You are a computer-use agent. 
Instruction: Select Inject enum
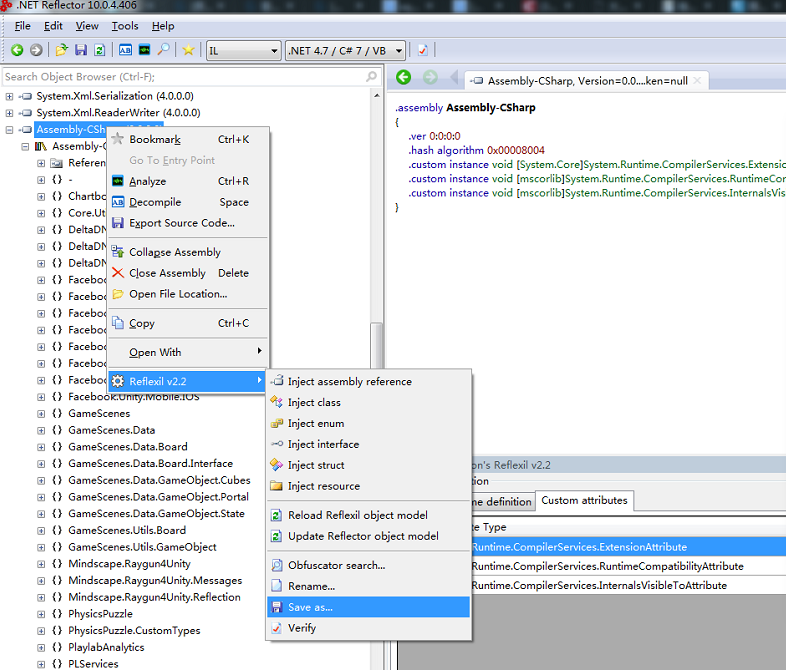click(x=368, y=423)
